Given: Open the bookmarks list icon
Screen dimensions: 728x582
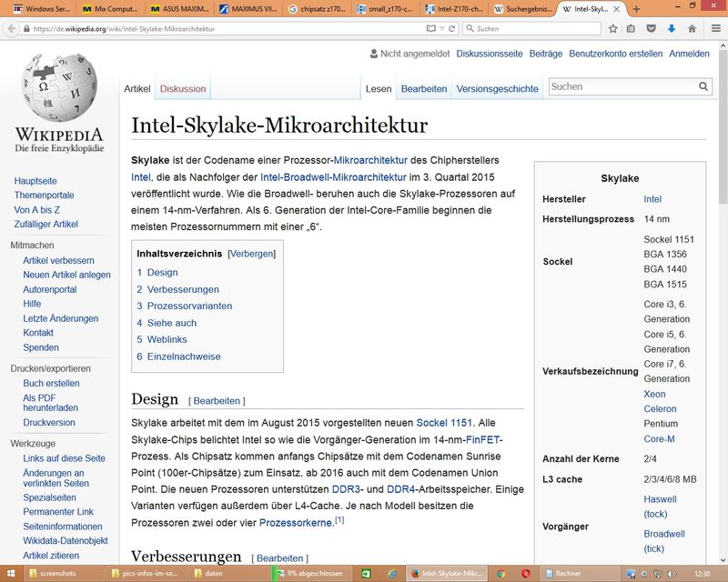Looking at the screenshot, I should pos(631,28).
